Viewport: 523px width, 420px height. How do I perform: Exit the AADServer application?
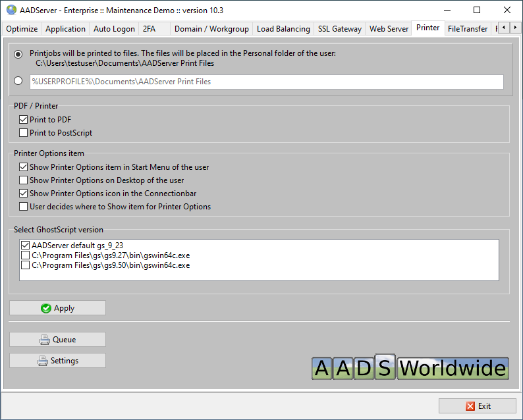point(478,406)
